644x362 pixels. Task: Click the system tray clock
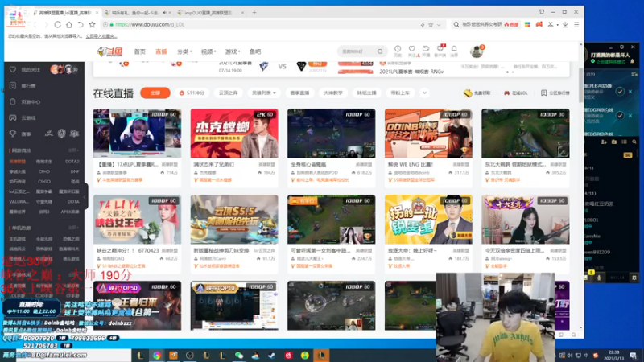613,355
